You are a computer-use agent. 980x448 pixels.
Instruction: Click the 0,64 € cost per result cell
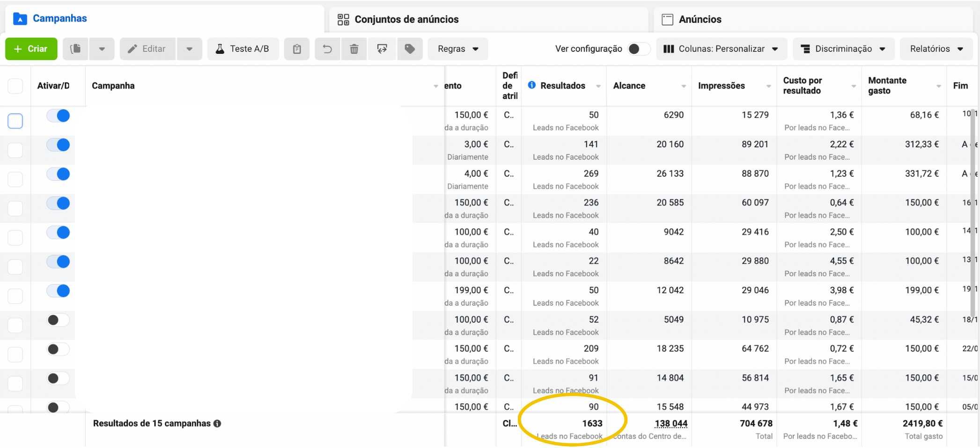click(842, 202)
